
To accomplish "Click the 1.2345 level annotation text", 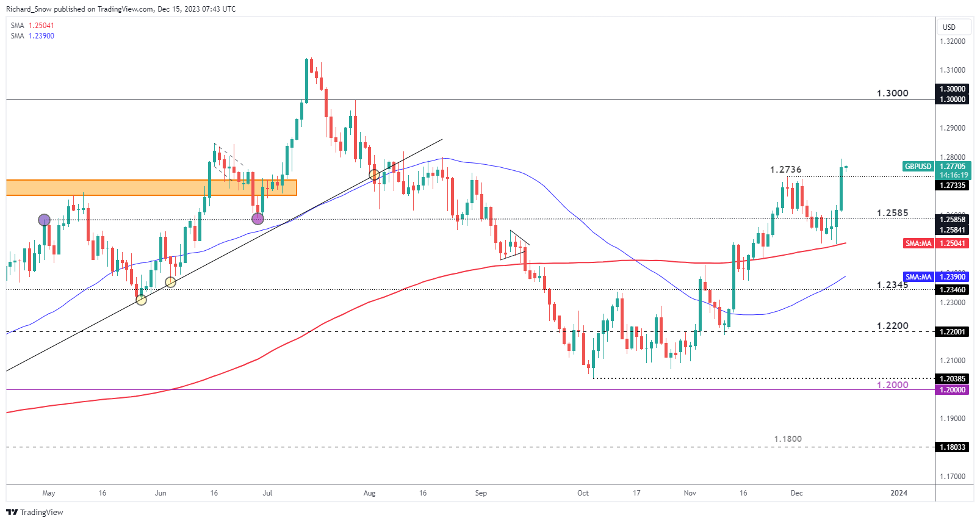I will (892, 285).
